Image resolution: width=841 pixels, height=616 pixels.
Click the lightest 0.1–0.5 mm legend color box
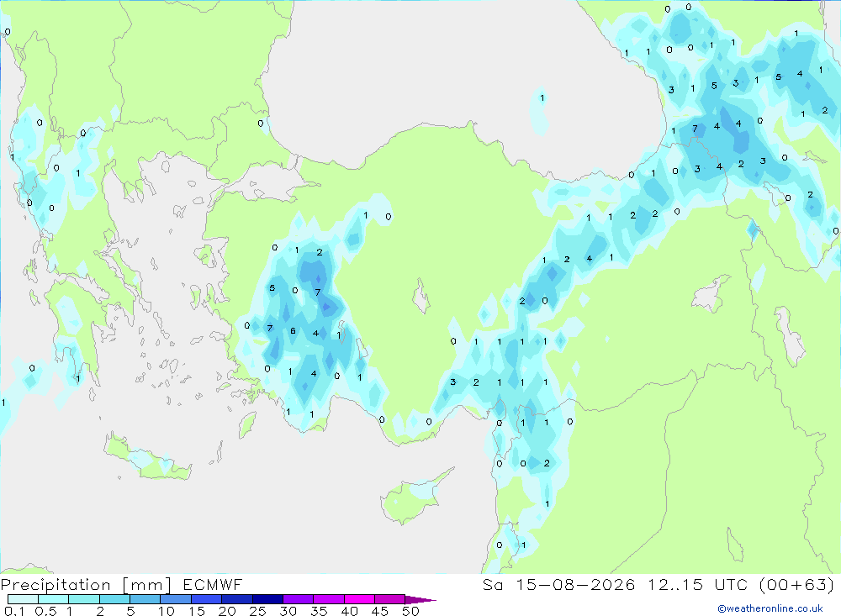coord(23,599)
